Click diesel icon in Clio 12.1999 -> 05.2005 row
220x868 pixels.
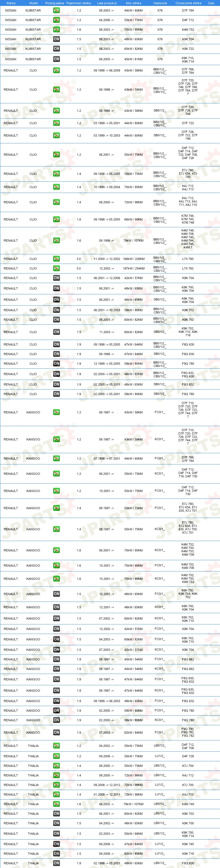click(x=56, y=364)
